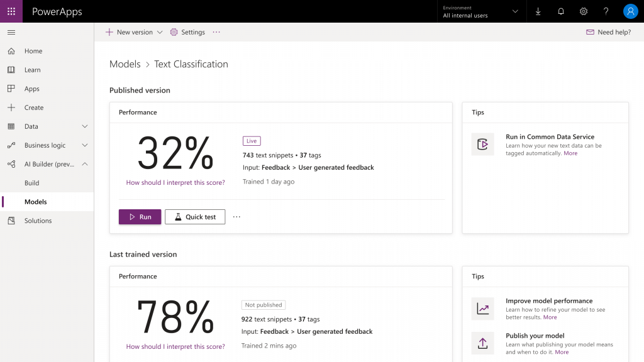Expand the Data section in sidebar

pyautogui.click(x=85, y=126)
